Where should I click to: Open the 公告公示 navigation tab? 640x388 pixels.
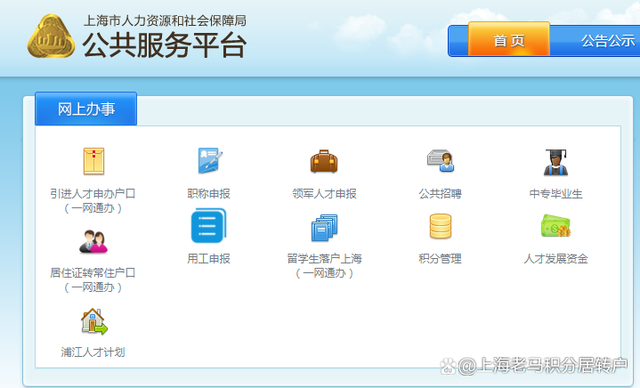(608, 40)
